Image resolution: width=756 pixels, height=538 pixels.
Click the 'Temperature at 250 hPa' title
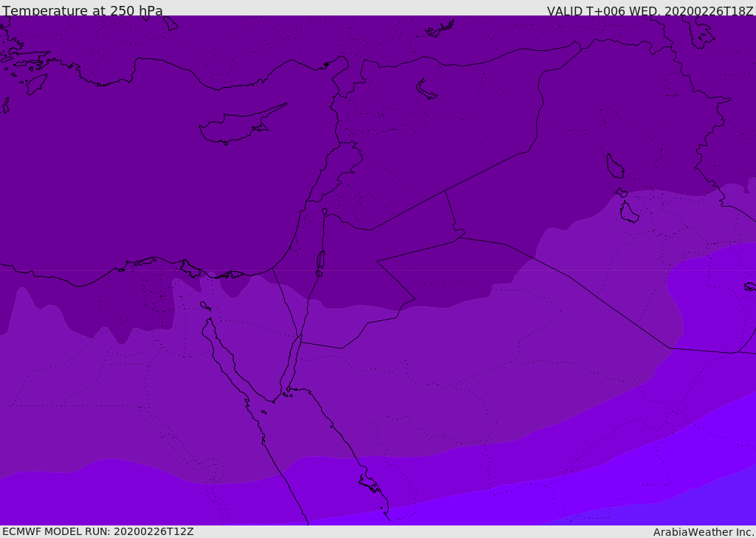click(x=83, y=10)
